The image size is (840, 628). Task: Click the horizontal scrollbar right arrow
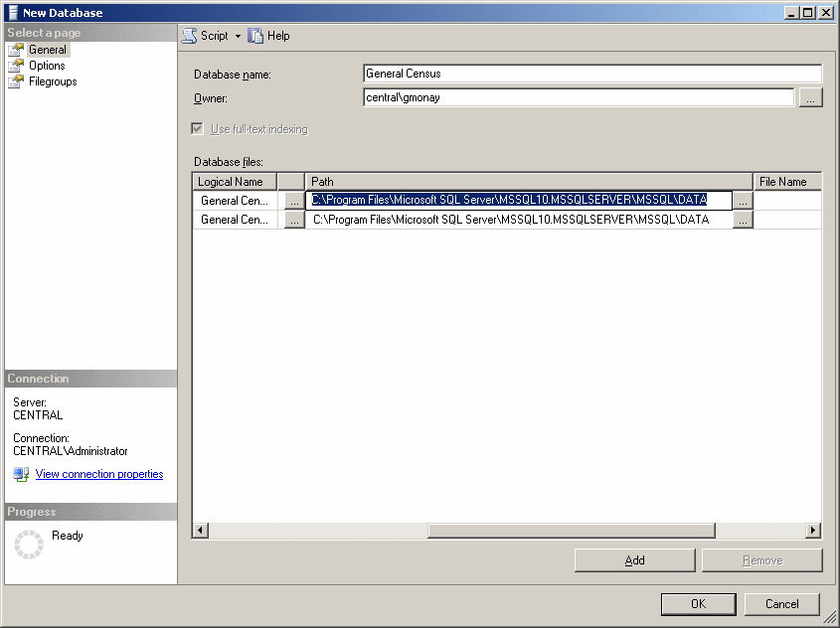tap(813, 531)
